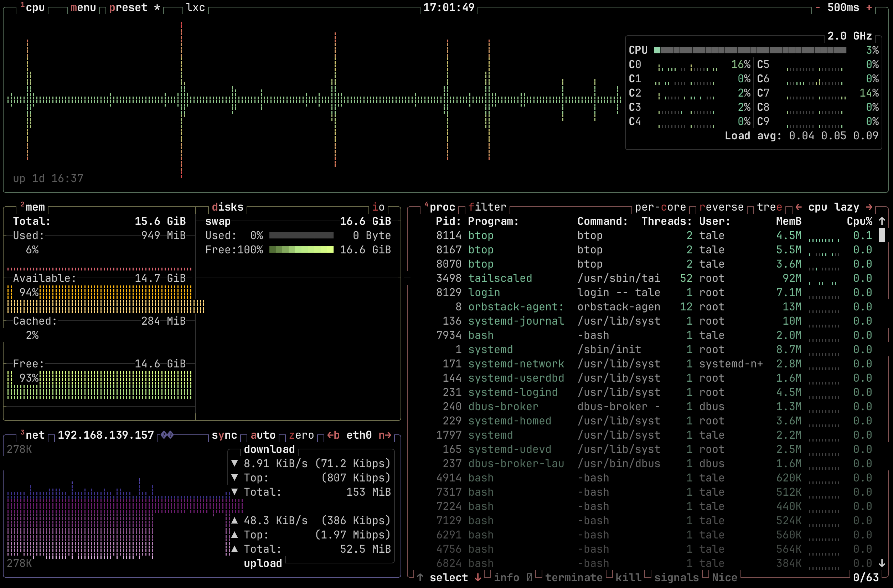Select down arrow next to select label
893x588 pixels.
coord(478,578)
